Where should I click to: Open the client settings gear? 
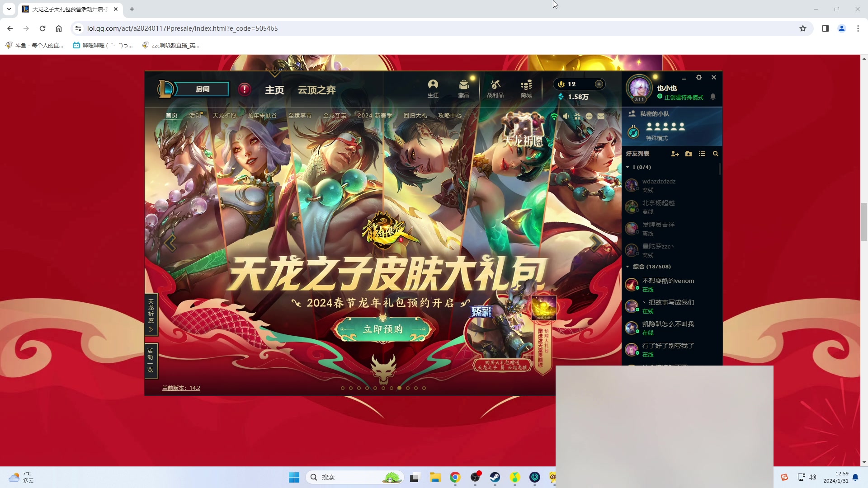click(699, 77)
